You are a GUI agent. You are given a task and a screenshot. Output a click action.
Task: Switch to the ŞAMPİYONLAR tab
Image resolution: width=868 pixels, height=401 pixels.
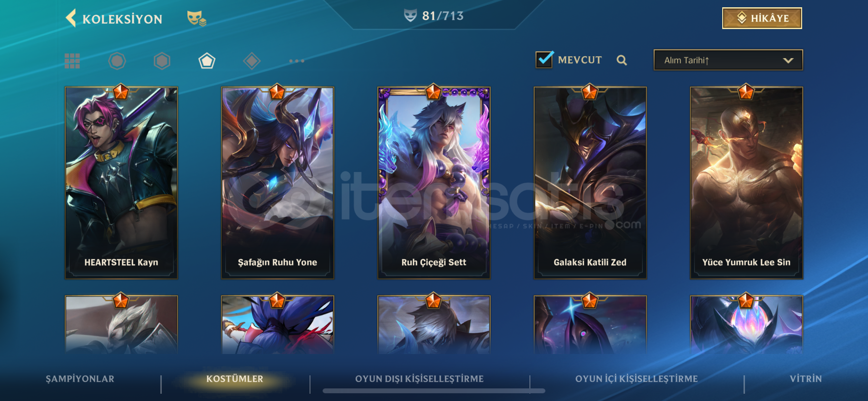pos(80,379)
